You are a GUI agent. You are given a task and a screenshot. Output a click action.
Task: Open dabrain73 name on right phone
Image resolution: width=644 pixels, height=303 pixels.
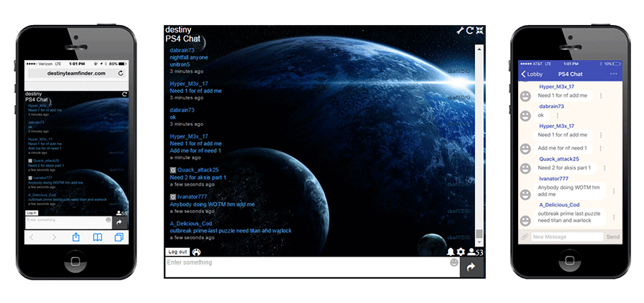(551, 106)
